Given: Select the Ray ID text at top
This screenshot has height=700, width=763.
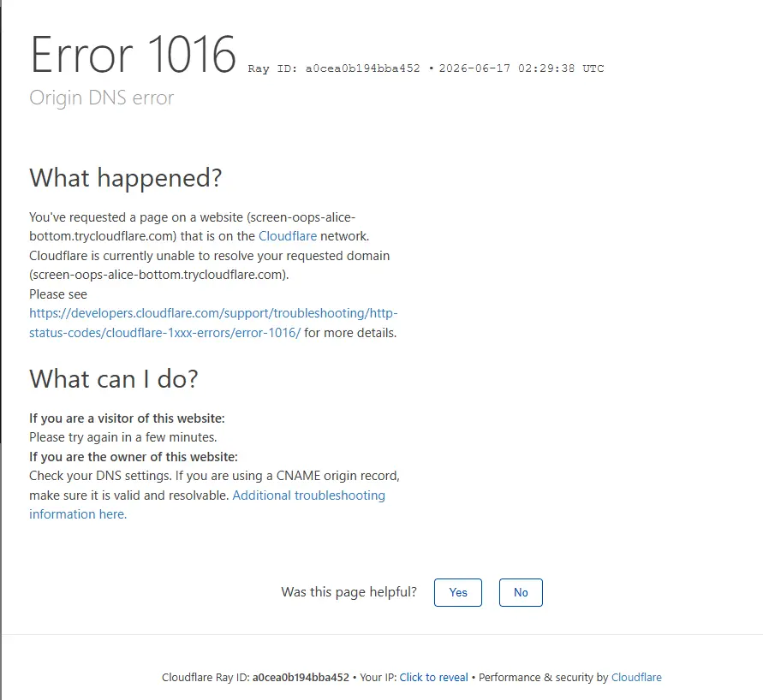Looking at the screenshot, I should tap(334, 68).
